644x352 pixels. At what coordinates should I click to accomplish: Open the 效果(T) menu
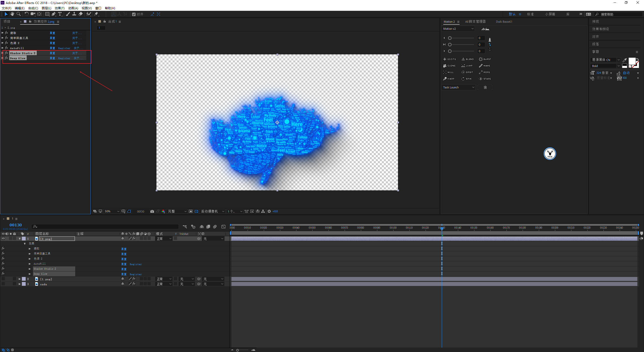click(60, 8)
